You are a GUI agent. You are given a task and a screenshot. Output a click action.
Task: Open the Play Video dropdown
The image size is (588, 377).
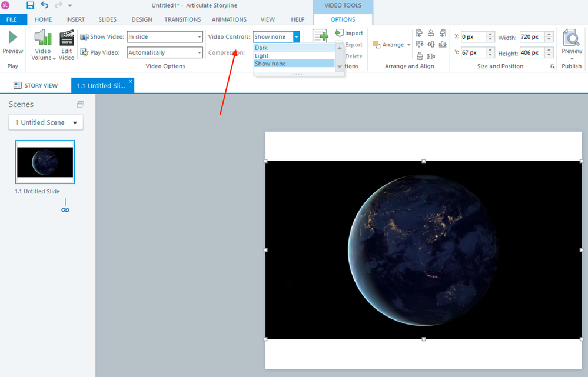(x=165, y=53)
